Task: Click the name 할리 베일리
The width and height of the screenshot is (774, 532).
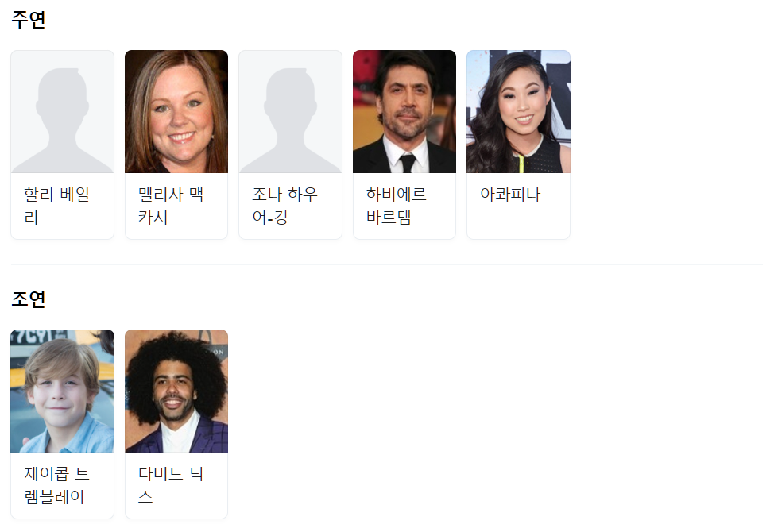Action: coord(56,206)
